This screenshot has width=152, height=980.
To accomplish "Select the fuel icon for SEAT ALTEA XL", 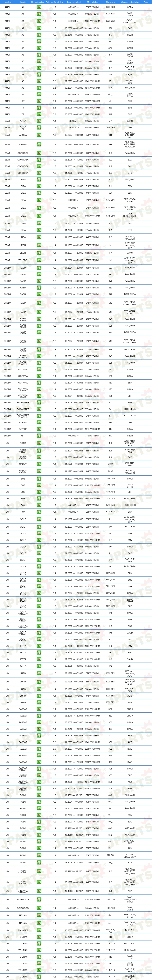I will point(39,127).
